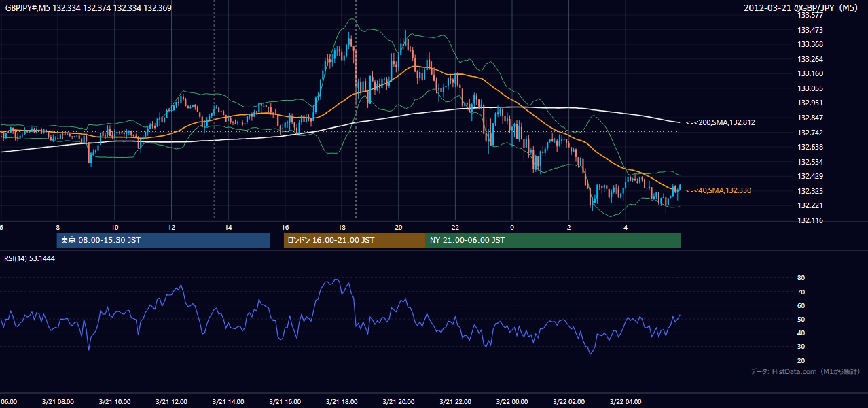Click the RSI scale value 20
This screenshot has height=408, width=868.
801,360
